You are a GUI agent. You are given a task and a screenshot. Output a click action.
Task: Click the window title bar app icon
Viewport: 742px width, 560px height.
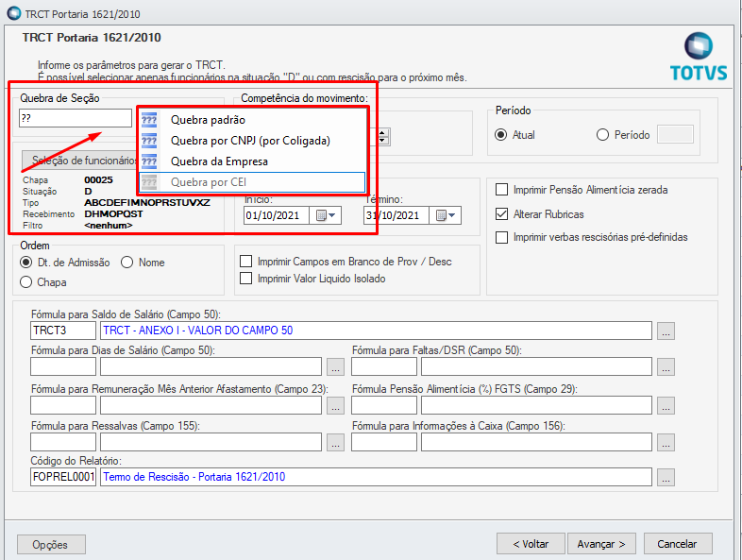click(x=14, y=13)
